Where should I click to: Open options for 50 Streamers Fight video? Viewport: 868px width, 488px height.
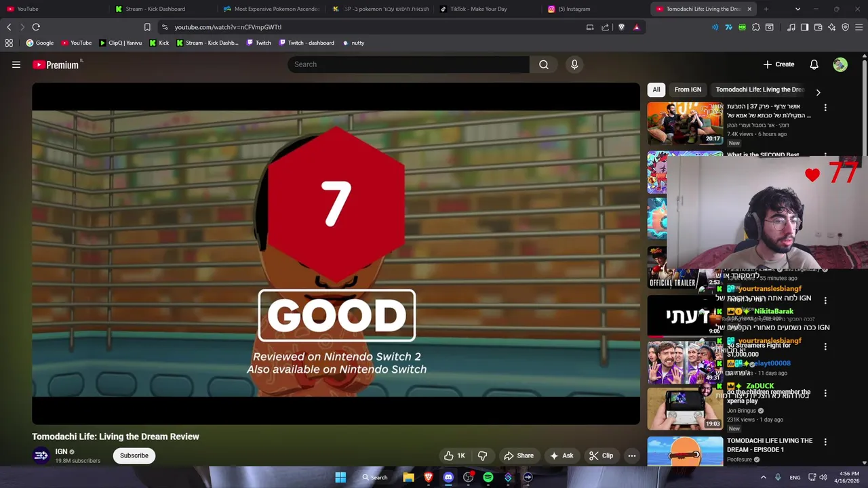coord(825,346)
